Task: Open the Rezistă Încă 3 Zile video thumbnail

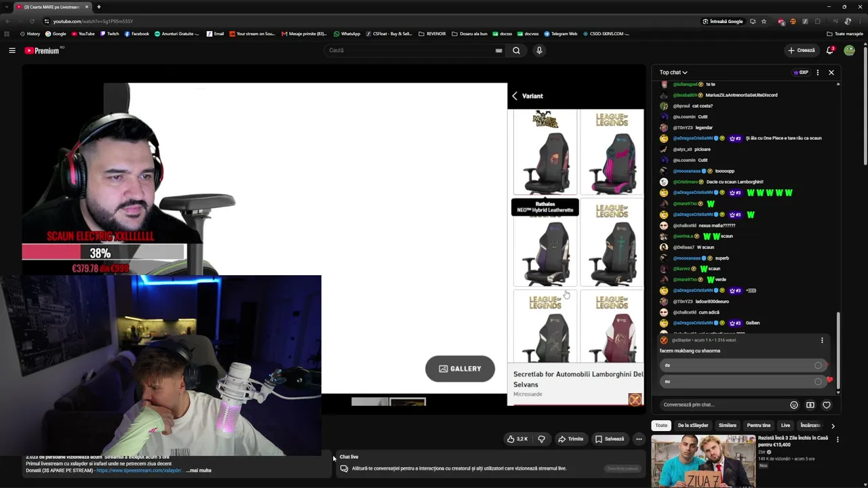Action: pos(703,461)
